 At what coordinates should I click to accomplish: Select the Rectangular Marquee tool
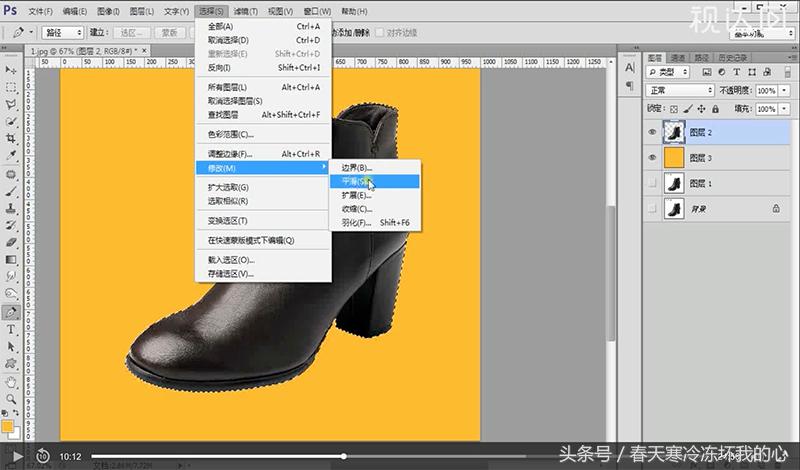[x=11, y=87]
